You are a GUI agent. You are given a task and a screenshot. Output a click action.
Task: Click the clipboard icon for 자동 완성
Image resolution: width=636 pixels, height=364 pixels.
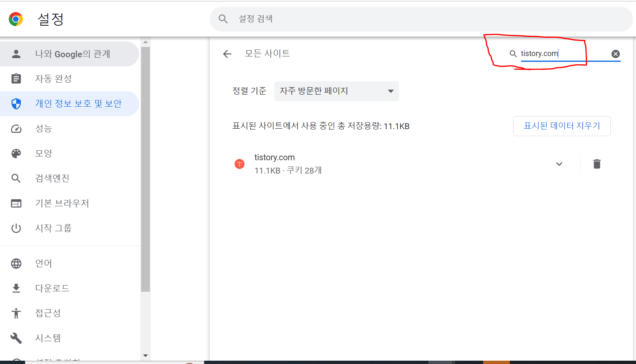(16, 78)
